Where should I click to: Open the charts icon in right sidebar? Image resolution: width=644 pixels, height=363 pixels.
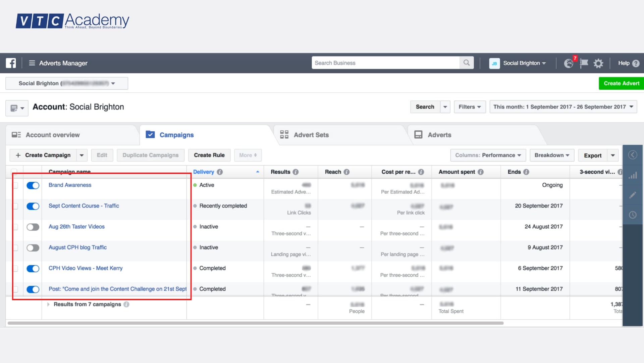click(x=633, y=175)
